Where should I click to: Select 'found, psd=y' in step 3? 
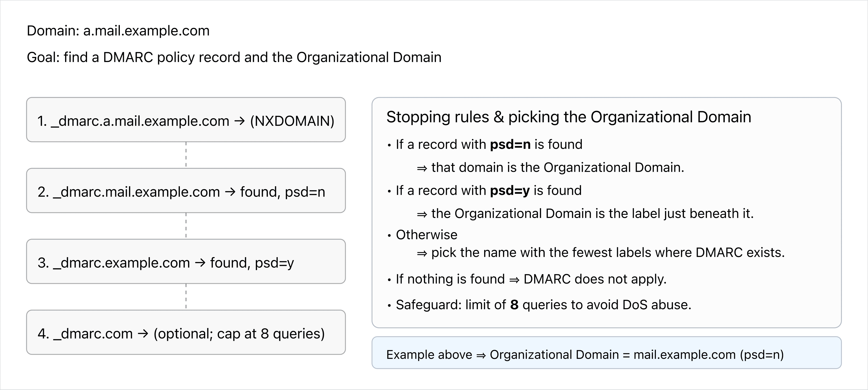pos(252,263)
